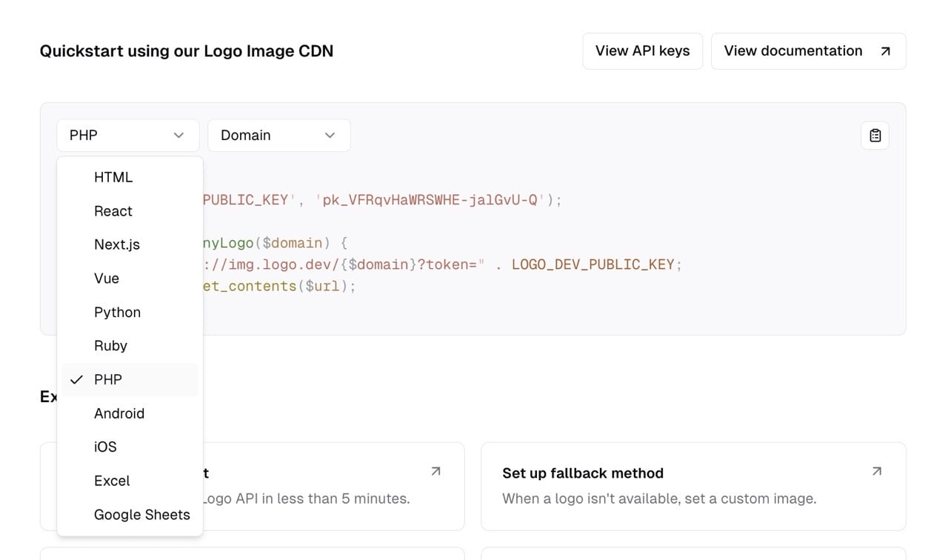Click the arrow icon beside View documentation
Image resolution: width=948 pixels, height=560 pixels.
click(x=885, y=51)
